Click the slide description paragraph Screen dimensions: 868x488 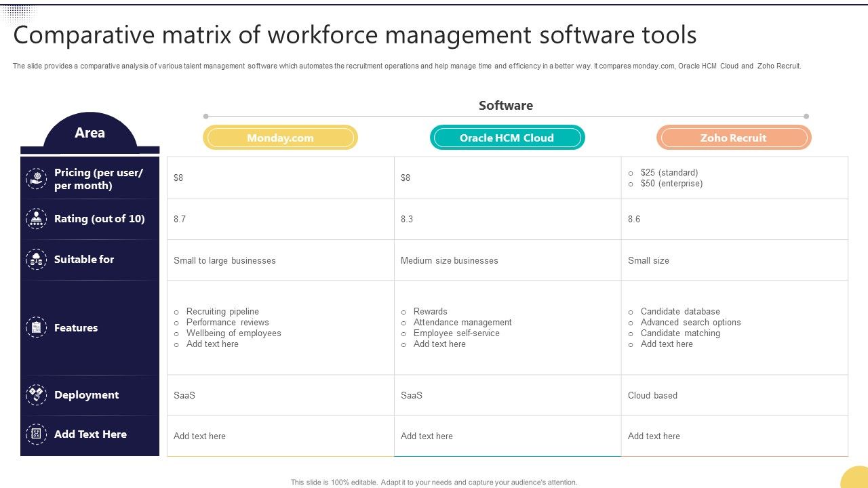407,66
